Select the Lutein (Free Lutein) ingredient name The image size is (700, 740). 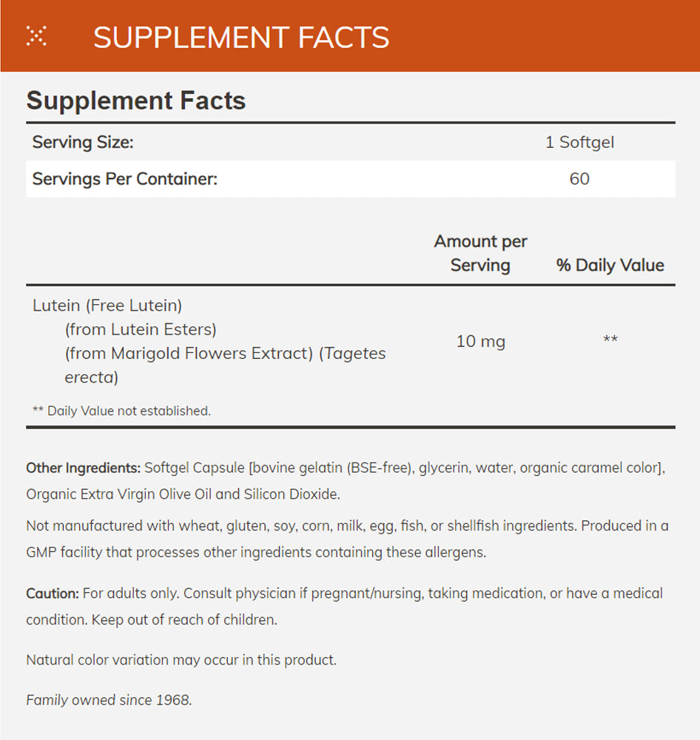(107, 305)
